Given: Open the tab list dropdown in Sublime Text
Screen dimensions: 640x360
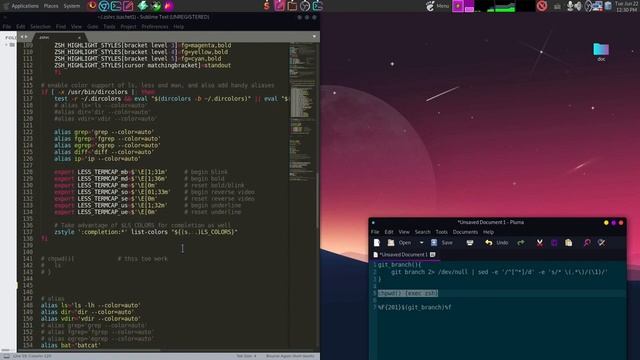Looking at the screenshot, I should click(314, 36).
